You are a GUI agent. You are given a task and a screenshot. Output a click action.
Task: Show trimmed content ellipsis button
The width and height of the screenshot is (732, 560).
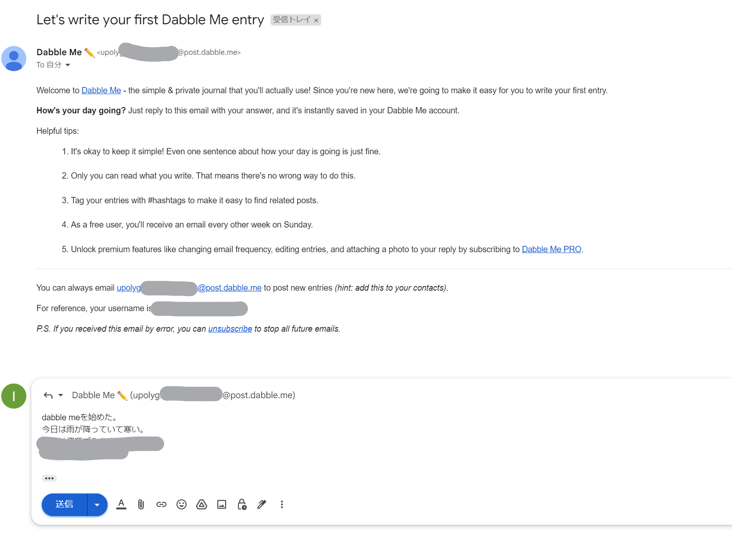(49, 478)
